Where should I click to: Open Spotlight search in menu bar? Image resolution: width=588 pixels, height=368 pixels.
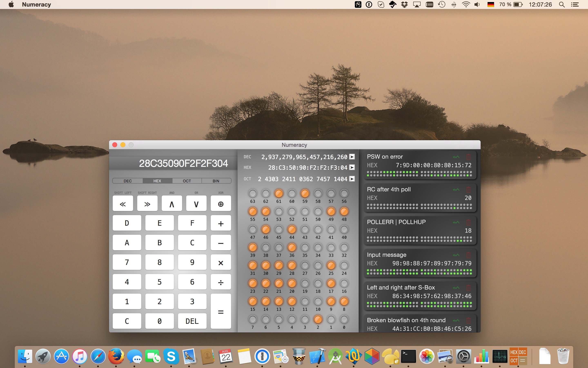562,4
